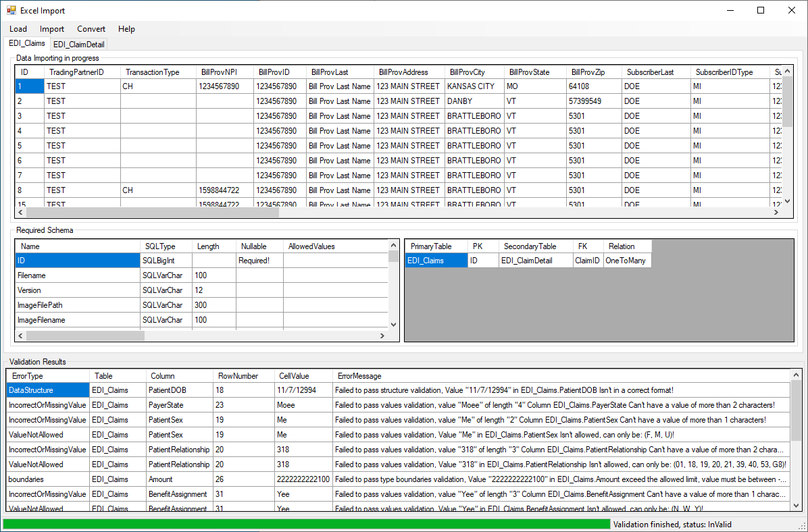808x532 pixels.
Task: Sort by TradingPartnerID column header
Action: 82,72
